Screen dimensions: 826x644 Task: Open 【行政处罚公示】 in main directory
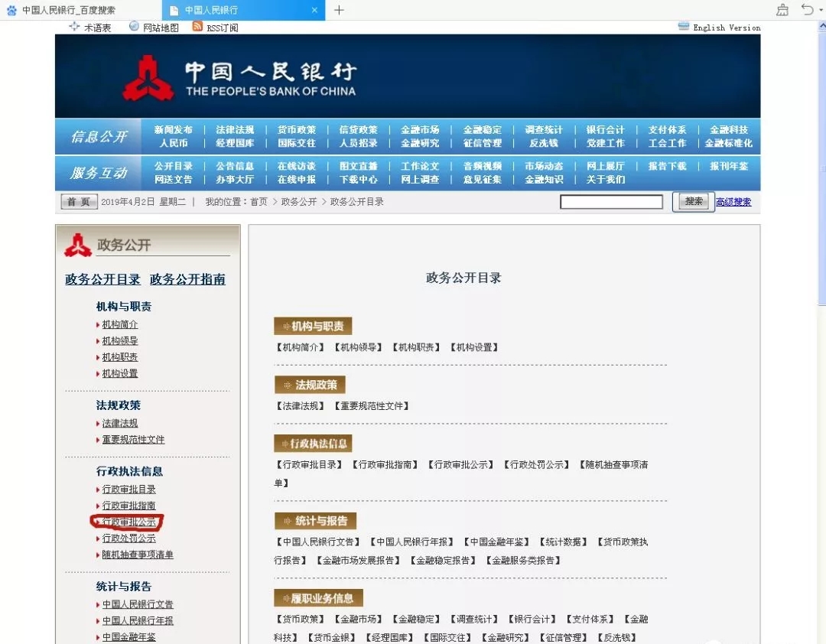pos(536,465)
